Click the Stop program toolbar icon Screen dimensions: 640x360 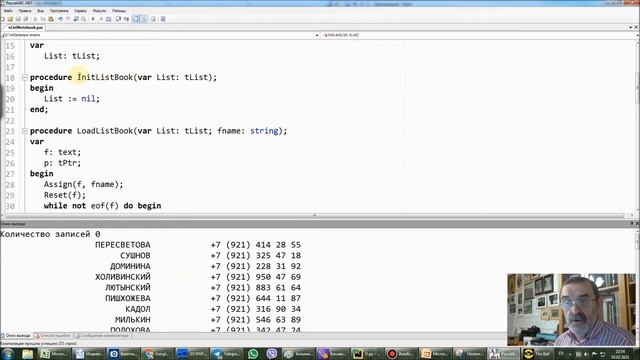pyautogui.click(x=101, y=19)
